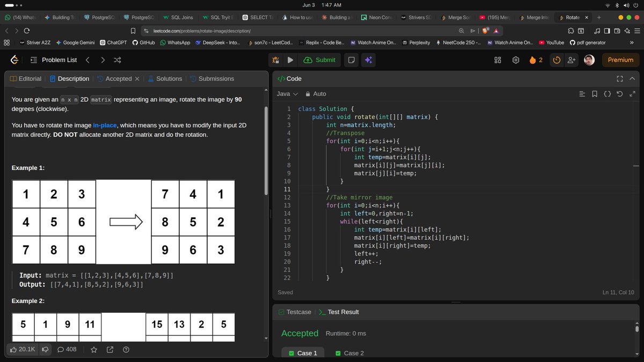Image resolution: width=644 pixels, height=362 pixels.
Task: Select the Test Result tab
Action: (x=339, y=312)
